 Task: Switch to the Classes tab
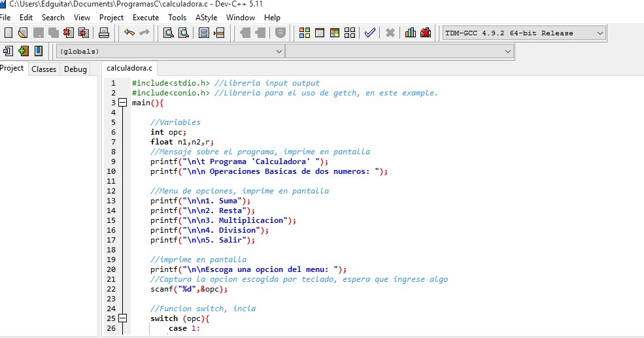tap(44, 69)
